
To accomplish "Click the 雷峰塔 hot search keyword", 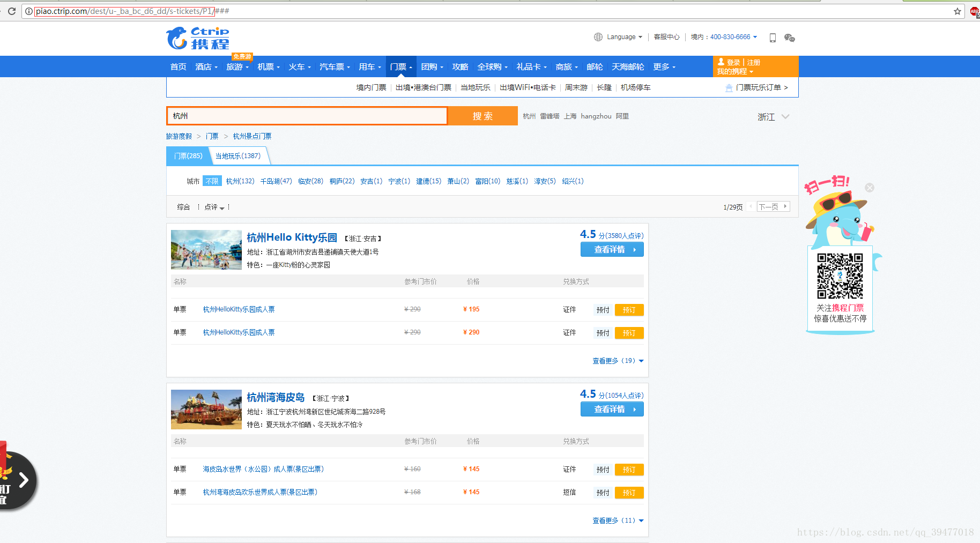I will pyautogui.click(x=550, y=116).
